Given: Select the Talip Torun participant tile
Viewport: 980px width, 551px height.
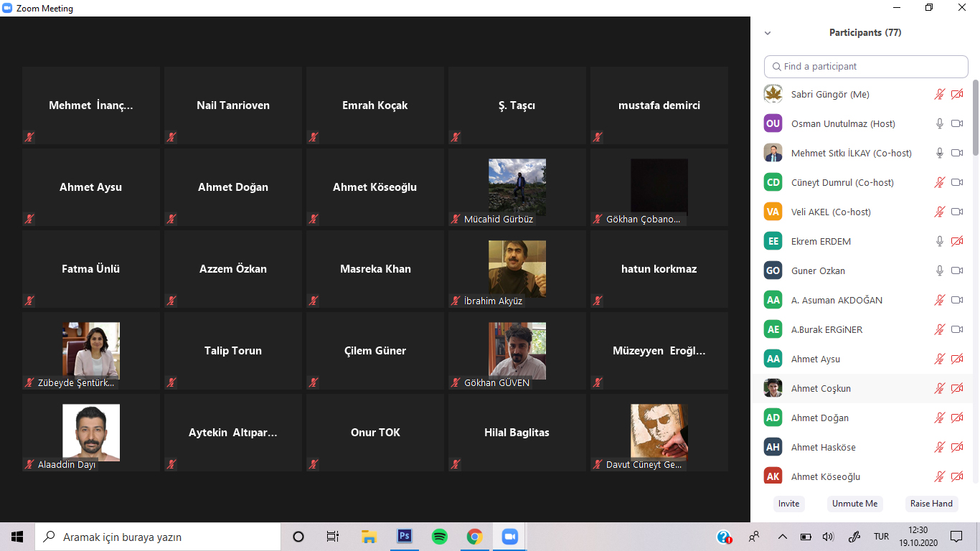Looking at the screenshot, I should tap(233, 350).
